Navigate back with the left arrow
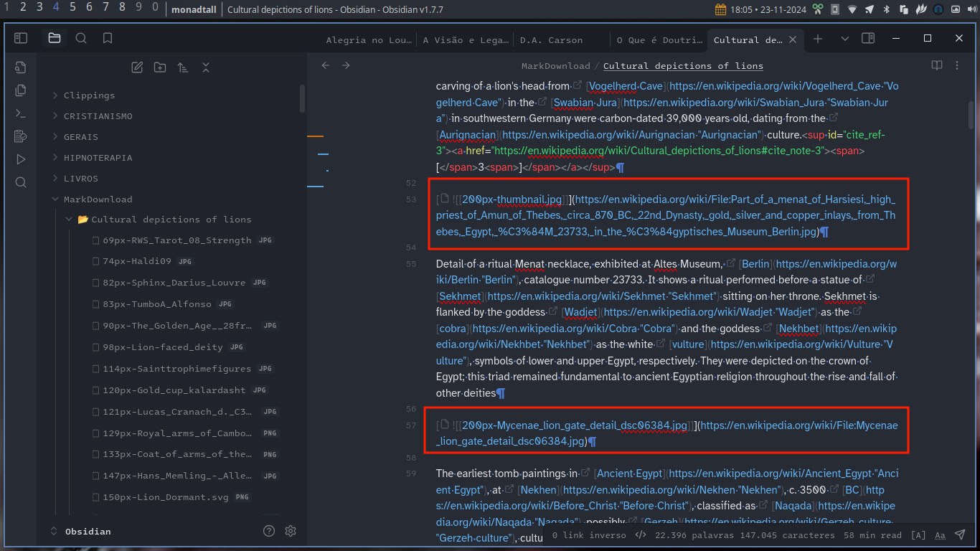980x551 pixels. tap(326, 65)
